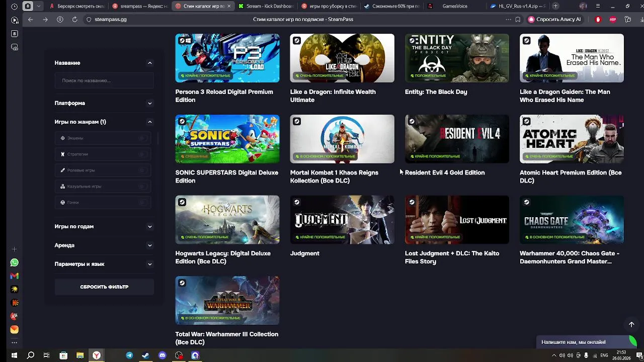The height and width of the screenshot is (362, 644).
Task: Open the ABP ad blocker extension
Action: click(x=613, y=19)
